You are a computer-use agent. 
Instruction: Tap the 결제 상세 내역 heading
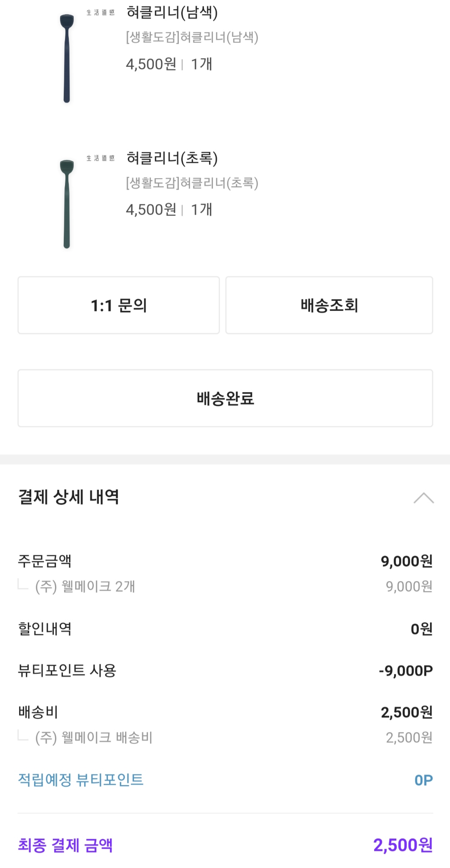tap(69, 497)
